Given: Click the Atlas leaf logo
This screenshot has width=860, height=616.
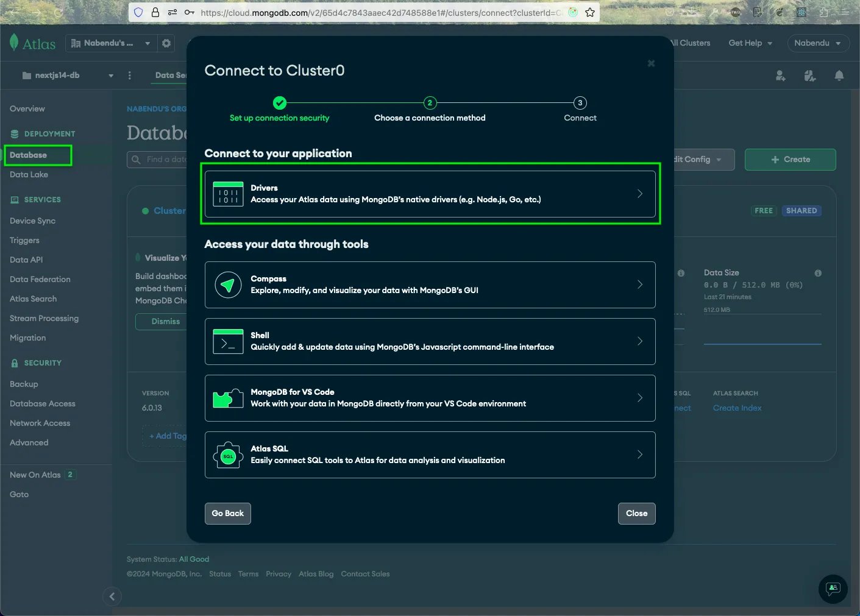Looking at the screenshot, I should (14, 43).
